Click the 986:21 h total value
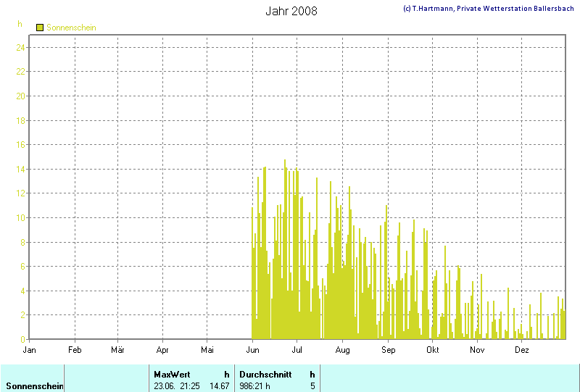 point(254,386)
